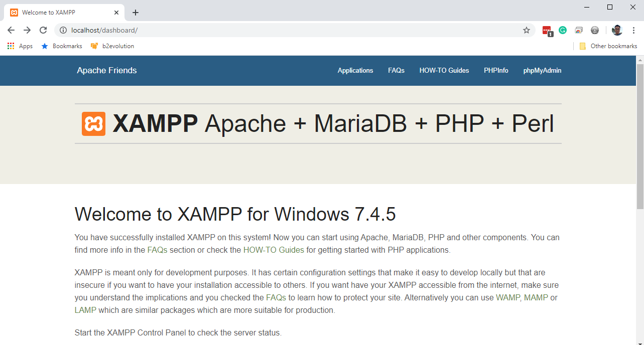Open the b2evolution bookmark folder
This screenshot has height=345, width=644.
[x=112, y=46]
